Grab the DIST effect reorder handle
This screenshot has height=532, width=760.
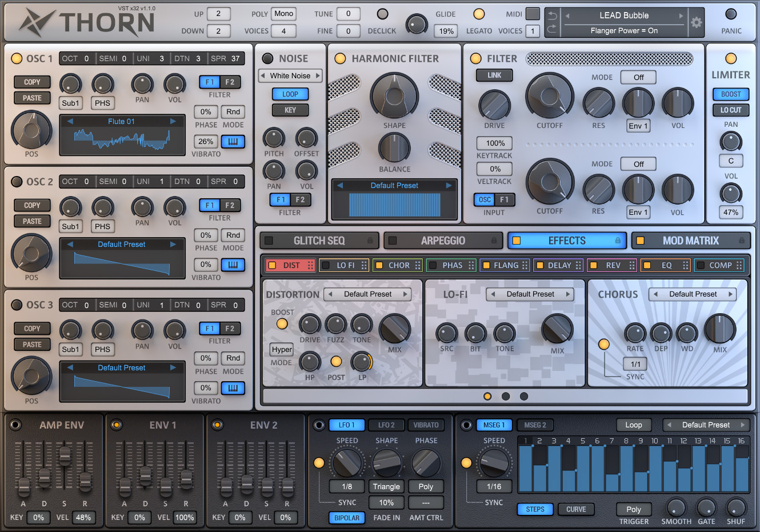coord(310,265)
